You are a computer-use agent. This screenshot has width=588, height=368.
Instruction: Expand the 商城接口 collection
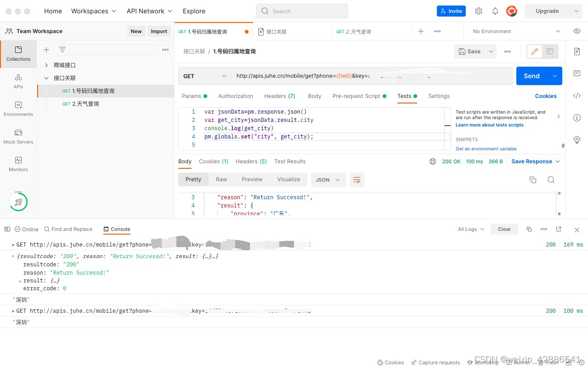click(x=46, y=65)
